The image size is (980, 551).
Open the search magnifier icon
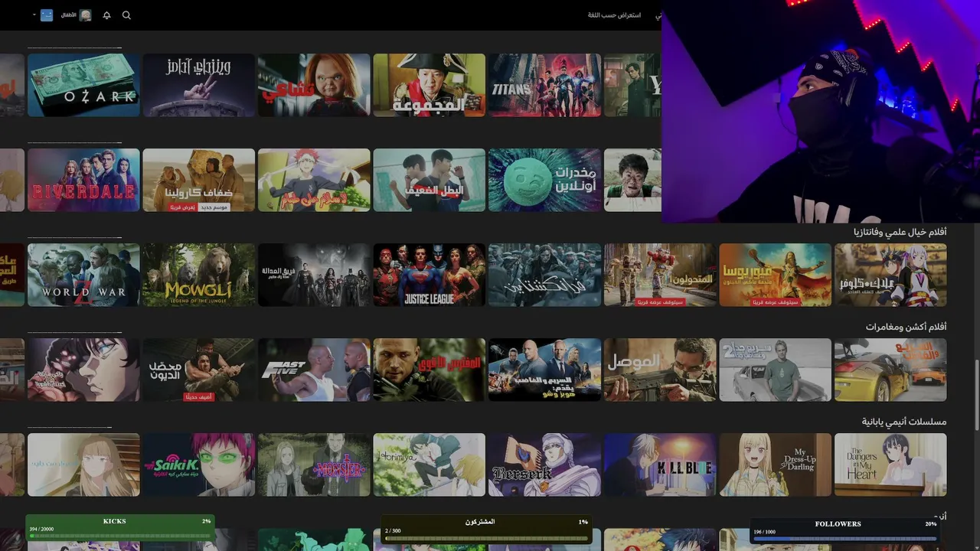126,15
